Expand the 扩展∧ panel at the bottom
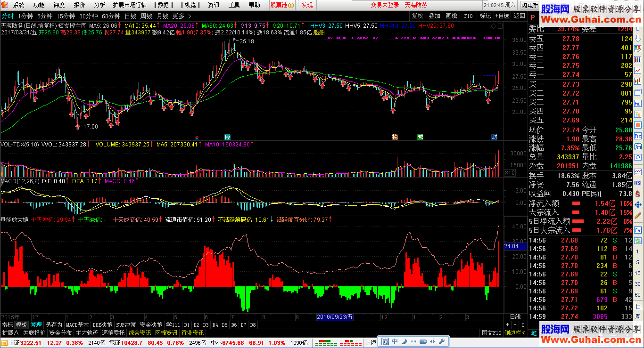 10,333
